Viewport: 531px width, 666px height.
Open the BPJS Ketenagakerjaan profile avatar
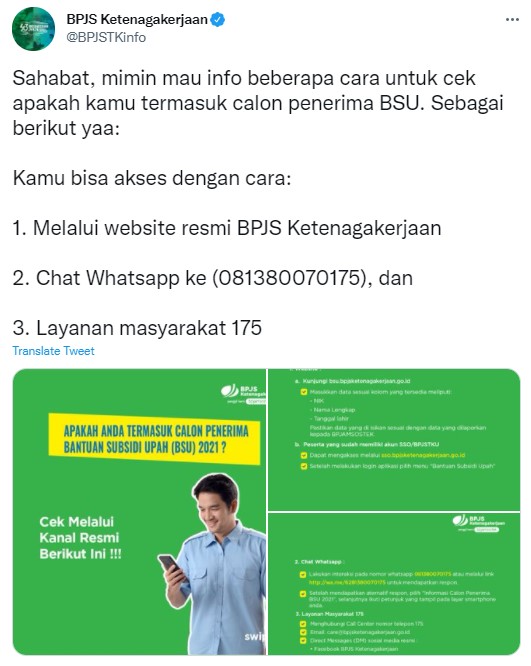33,29
